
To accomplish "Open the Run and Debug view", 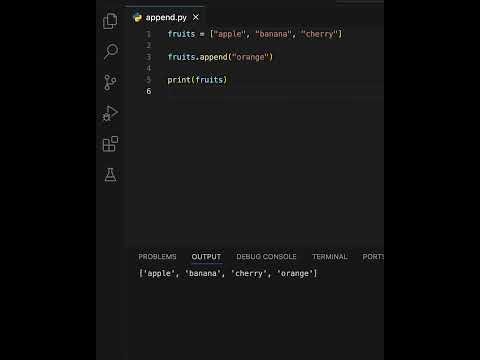I will coord(110,113).
